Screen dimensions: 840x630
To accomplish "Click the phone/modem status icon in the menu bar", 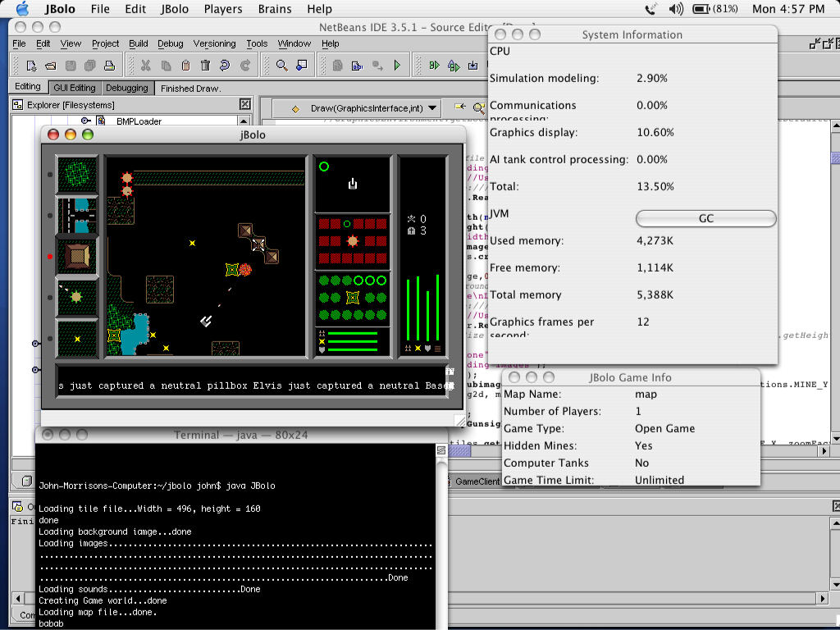I will (651, 8).
